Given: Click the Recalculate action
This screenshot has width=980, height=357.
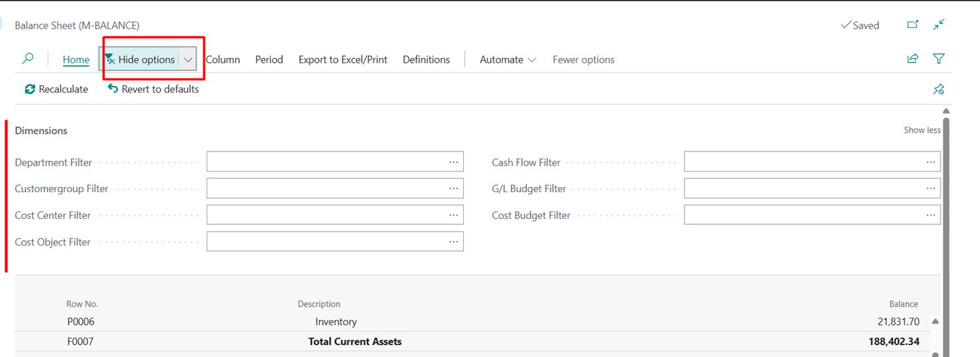Looking at the screenshot, I should (56, 89).
